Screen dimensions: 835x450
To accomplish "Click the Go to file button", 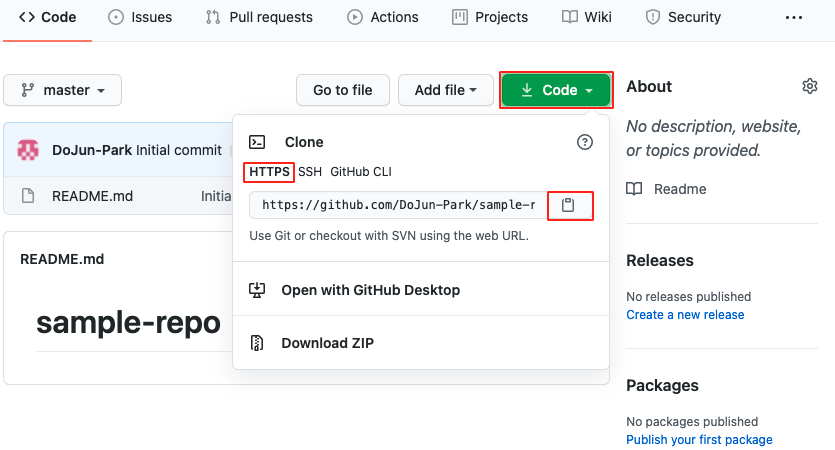I will pos(342,90).
